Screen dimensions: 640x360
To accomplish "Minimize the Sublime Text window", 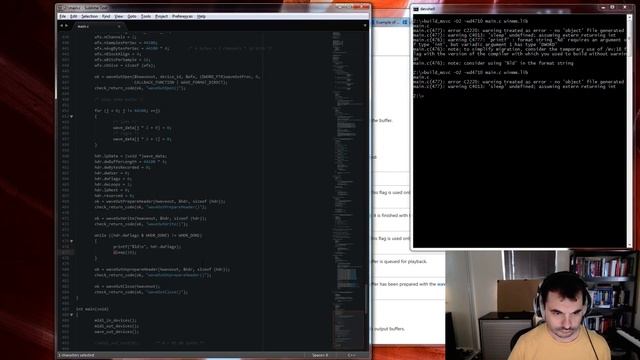I will coord(340,7).
